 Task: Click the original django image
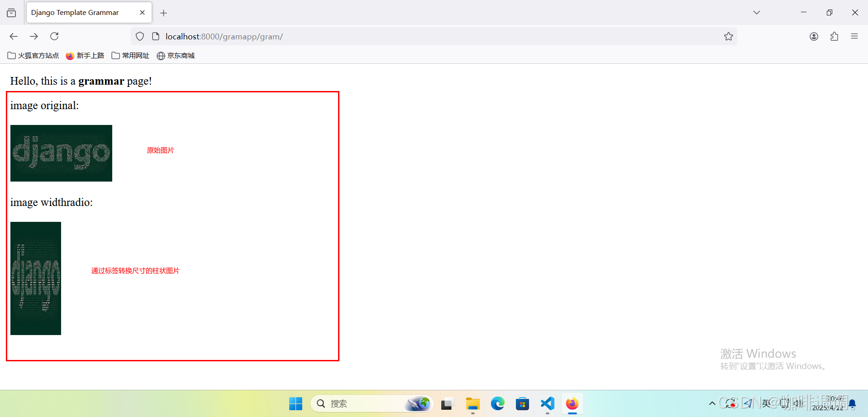(61, 153)
